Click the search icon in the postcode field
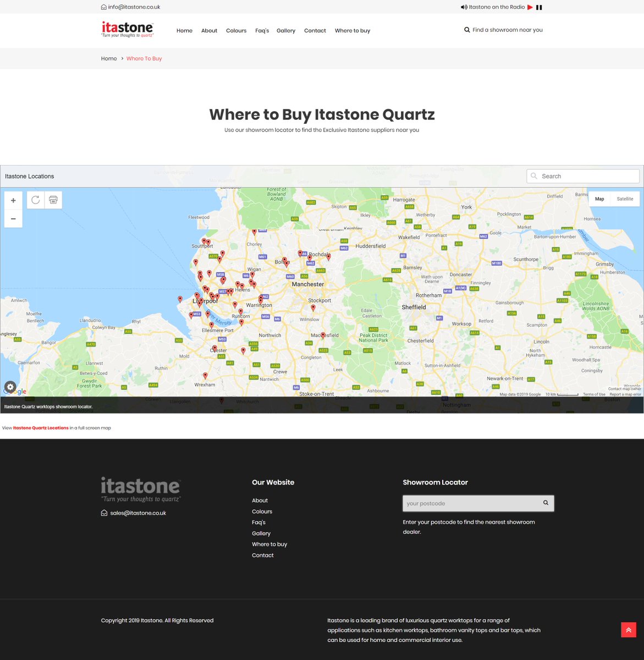The height and width of the screenshot is (660, 644). (546, 503)
